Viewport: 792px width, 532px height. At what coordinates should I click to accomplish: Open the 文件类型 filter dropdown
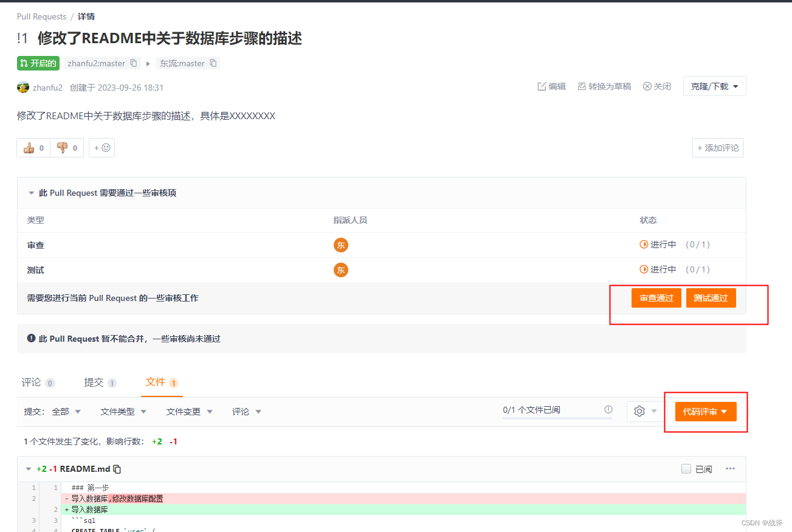tap(123, 412)
